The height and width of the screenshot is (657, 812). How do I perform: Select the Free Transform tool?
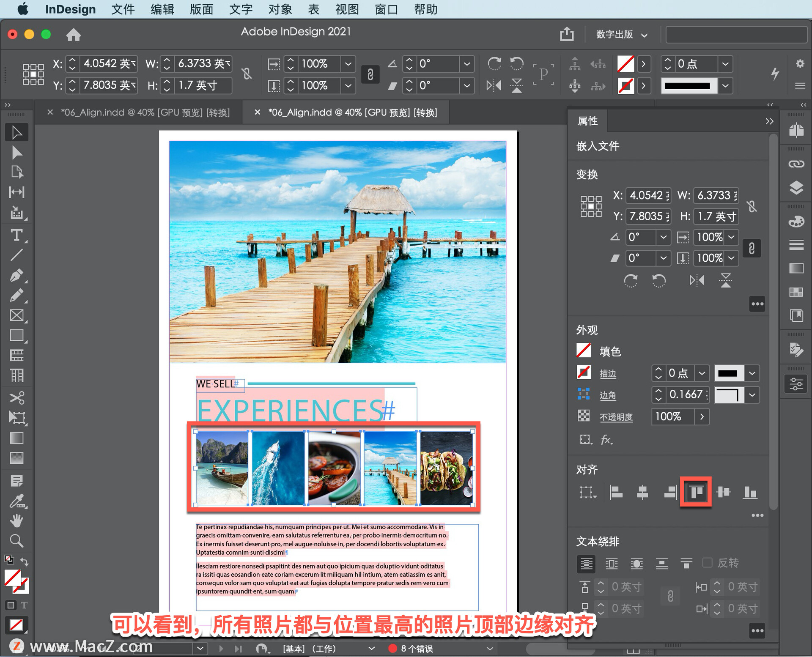point(16,418)
